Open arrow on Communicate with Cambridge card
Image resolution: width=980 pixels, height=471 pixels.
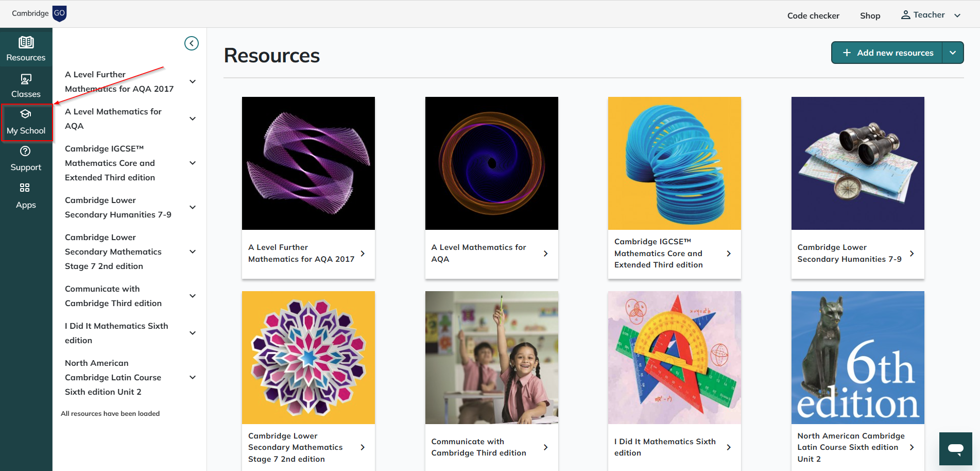tap(546, 447)
